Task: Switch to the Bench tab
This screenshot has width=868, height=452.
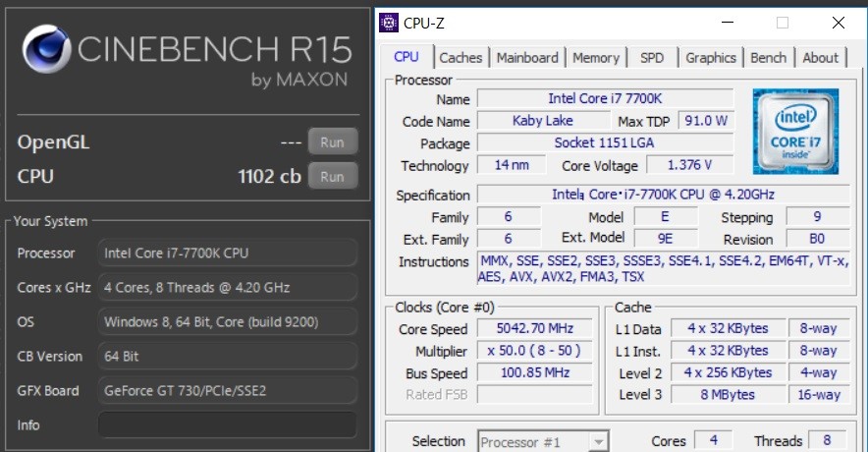Action: [769, 58]
